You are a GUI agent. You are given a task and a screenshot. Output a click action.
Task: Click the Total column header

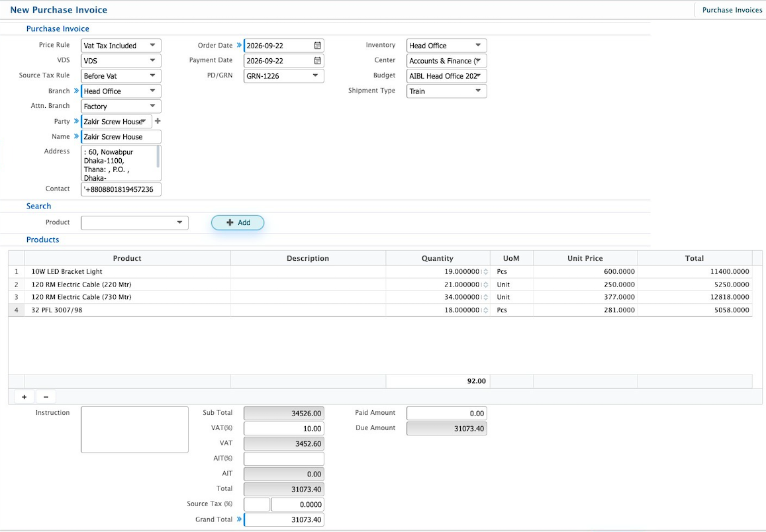click(x=694, y=258)
